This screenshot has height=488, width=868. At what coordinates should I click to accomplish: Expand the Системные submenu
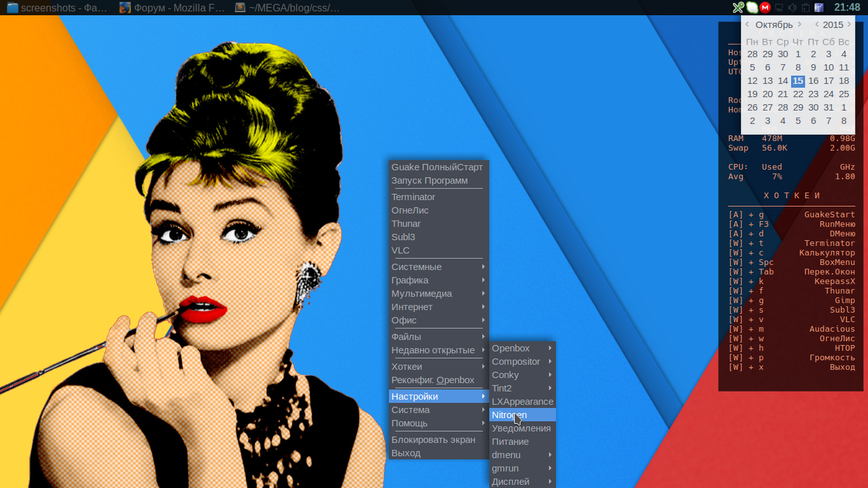pyautogui.click(x=438, y=267)
